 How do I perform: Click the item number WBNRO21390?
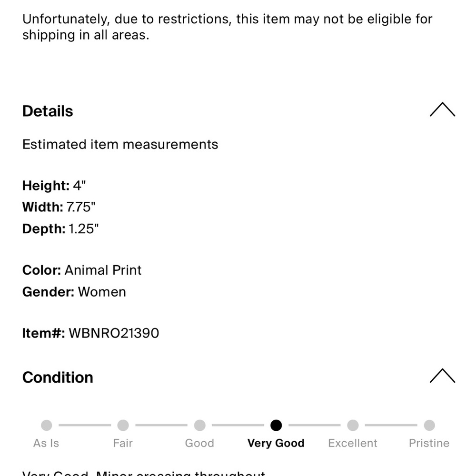[114, 333]
